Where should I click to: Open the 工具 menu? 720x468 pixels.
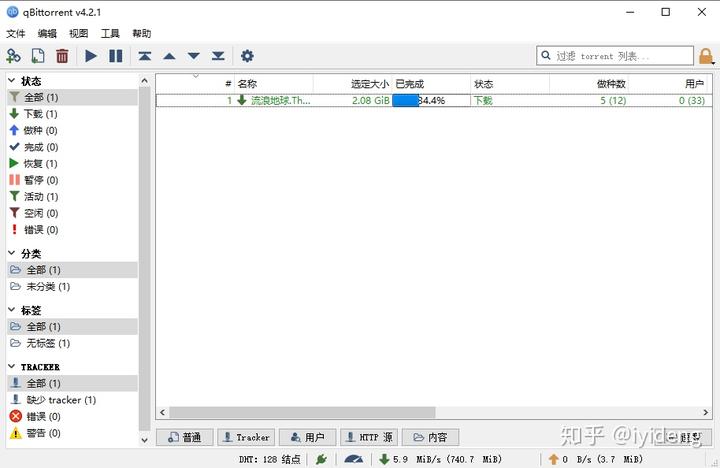pos(110,33)
